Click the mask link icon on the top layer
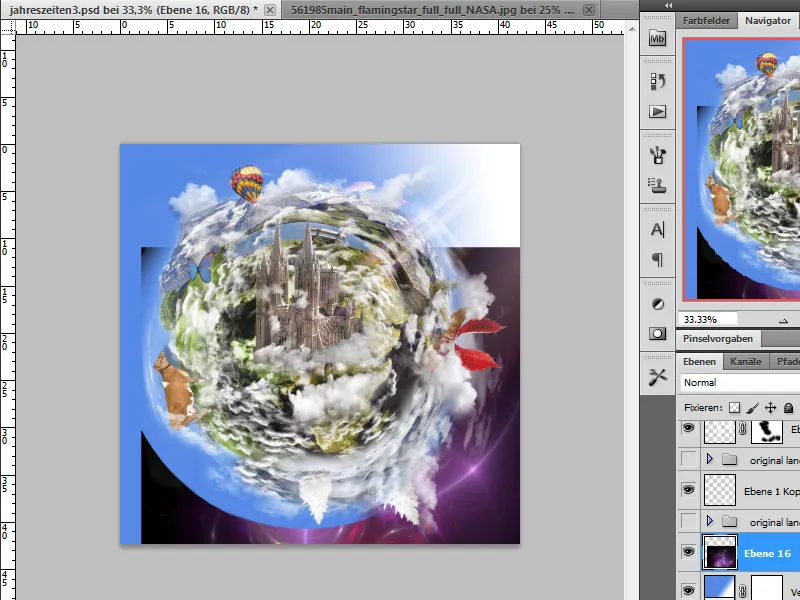Image resolution: width=800 pixels, height=600 pixels. click(x=743, y=430)
